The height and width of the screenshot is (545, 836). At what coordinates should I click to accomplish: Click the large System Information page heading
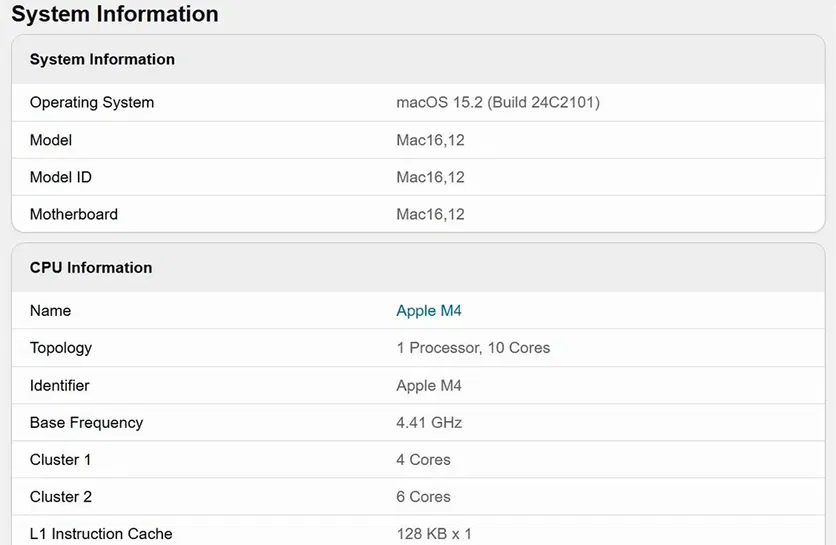point(115,15)
